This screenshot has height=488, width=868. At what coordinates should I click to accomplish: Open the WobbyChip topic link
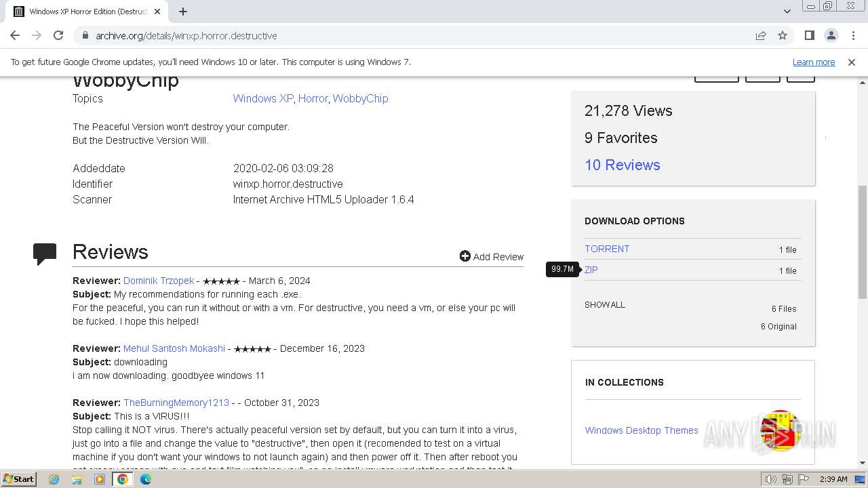coord(360,98)
